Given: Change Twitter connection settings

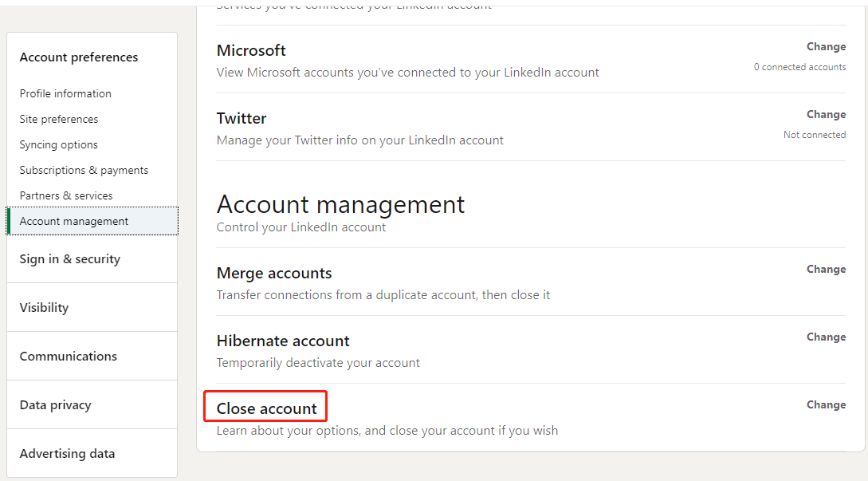Looking at the screenshot, I should (x=826, y=114).
